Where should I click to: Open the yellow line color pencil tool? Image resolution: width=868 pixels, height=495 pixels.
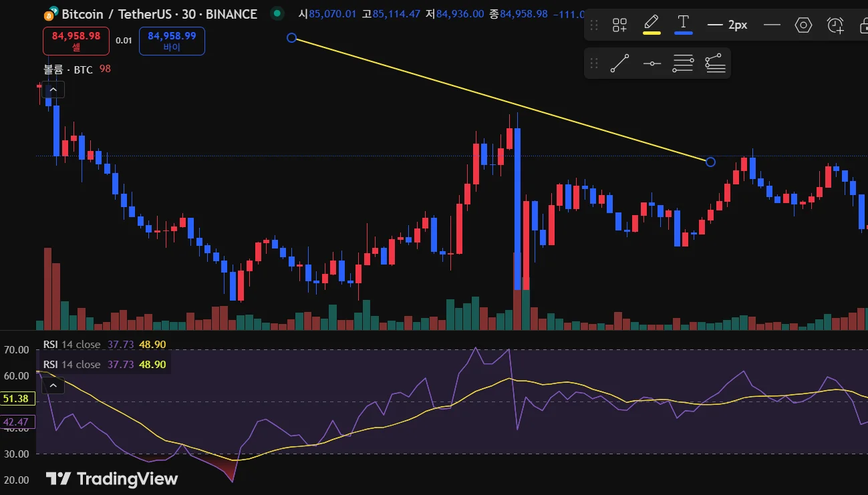(652, 25)
